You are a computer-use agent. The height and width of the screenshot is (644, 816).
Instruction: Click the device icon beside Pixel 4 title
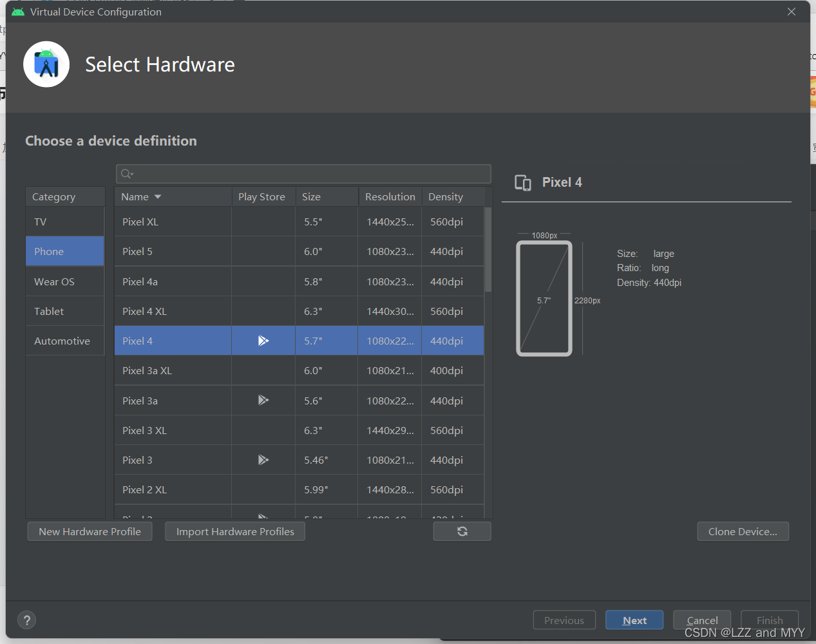tap(523, 183)
